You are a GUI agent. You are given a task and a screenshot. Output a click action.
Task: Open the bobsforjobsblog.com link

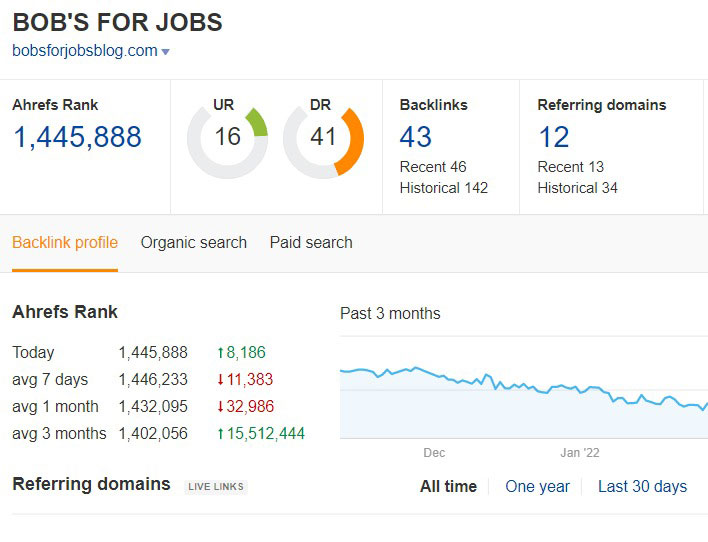pos(85,51)
